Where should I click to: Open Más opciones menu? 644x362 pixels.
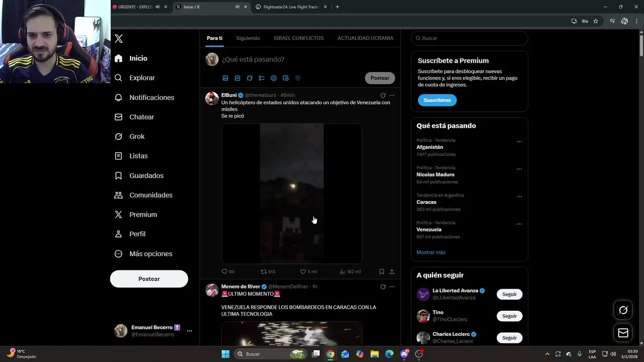143,254
